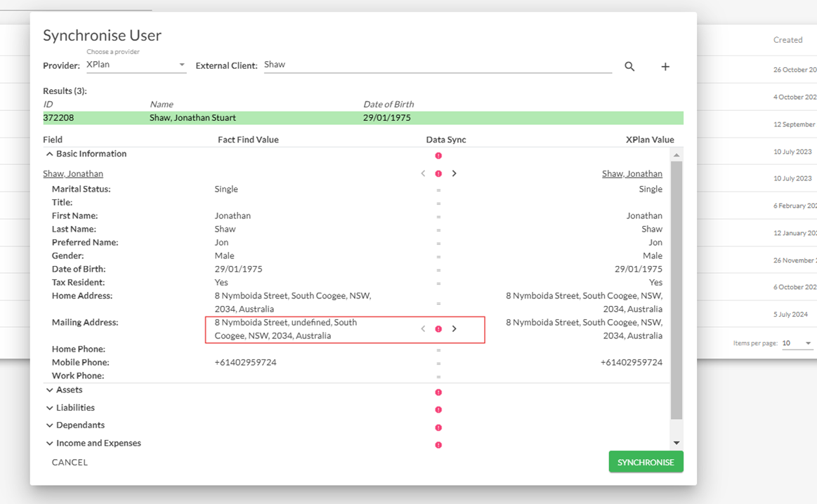
Task: Expand the Income and Expenses section
Action: (49, 443)
